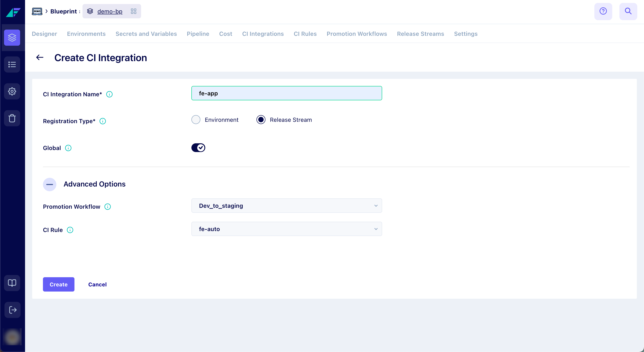644x352 pixels.
Task: Open the trash icon in the sidebar
Action: click(12, 118)
